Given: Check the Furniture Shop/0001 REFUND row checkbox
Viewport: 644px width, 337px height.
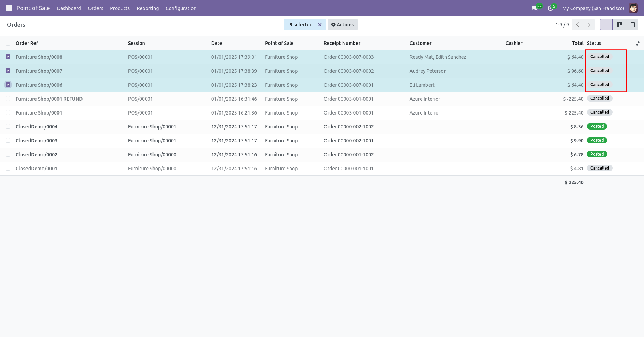Looking at the screenshot, I should (x=8, y=99).
